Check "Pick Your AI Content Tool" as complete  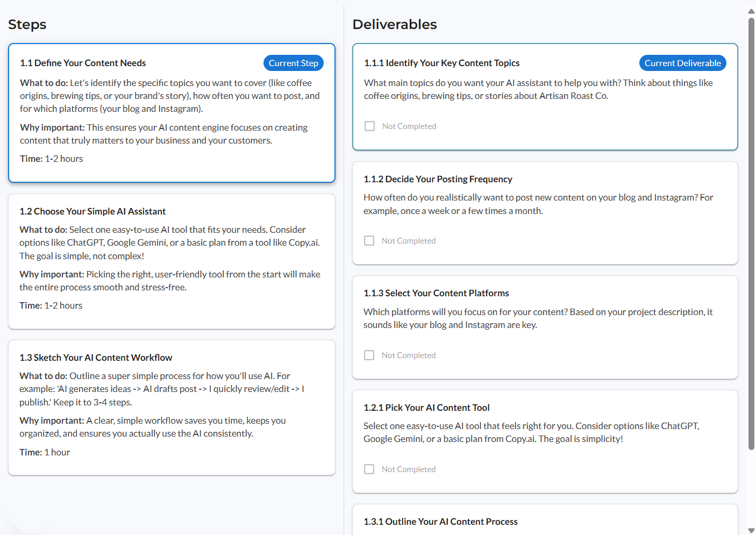pyautogui.click(x=369, y=469)
